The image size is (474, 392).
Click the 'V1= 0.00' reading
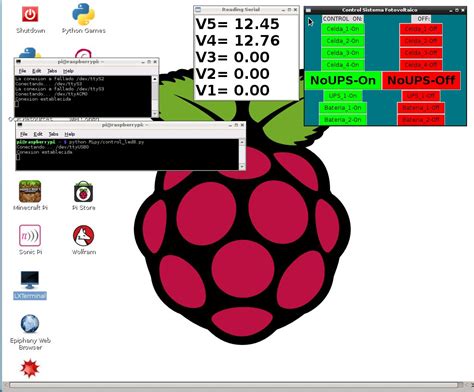point(232,90)
